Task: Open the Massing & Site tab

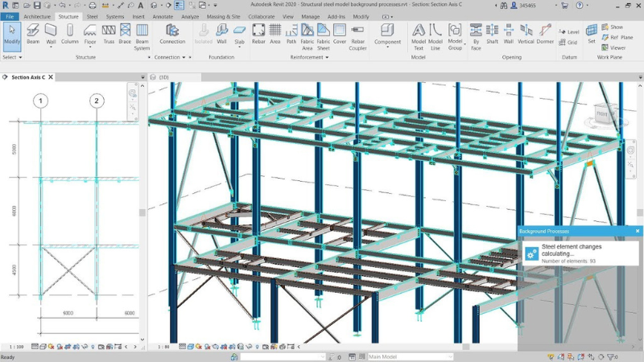Action: tap(221, 16)
